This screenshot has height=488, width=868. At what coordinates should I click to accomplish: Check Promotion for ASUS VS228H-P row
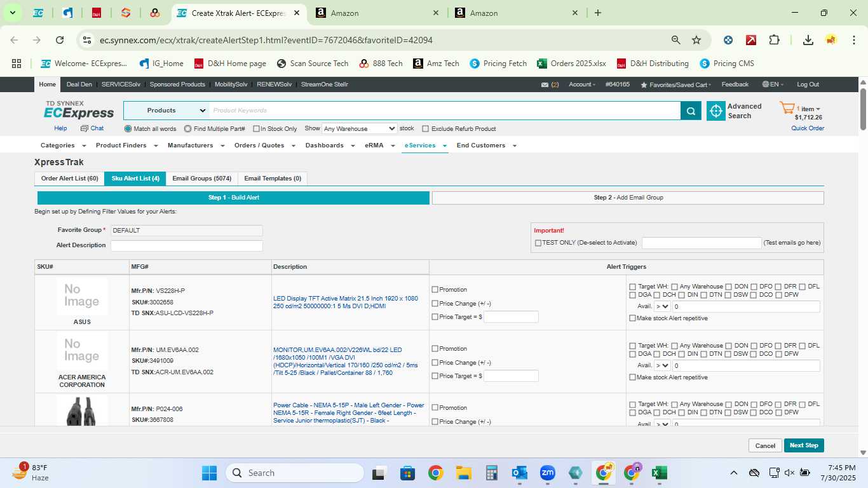point(435,290)
